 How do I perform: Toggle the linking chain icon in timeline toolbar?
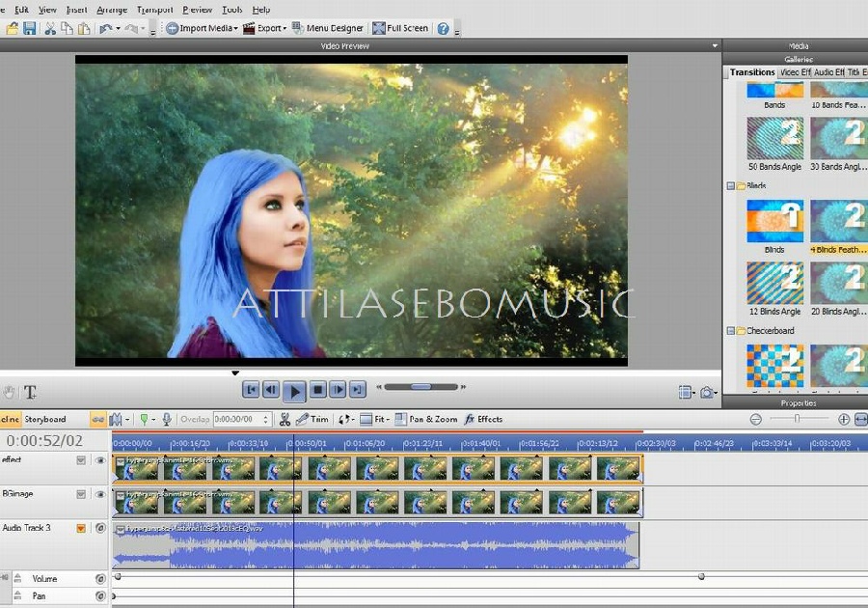coord(98,419)
